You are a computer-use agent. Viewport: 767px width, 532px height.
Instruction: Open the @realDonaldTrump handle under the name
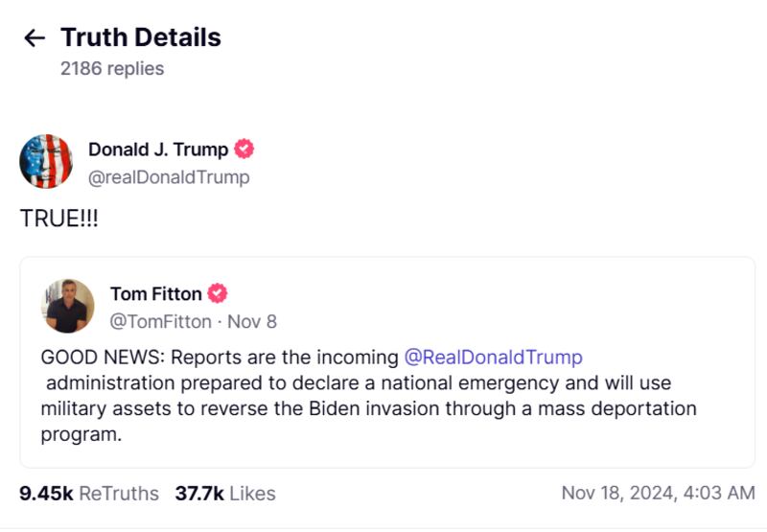tap(169, 177)
